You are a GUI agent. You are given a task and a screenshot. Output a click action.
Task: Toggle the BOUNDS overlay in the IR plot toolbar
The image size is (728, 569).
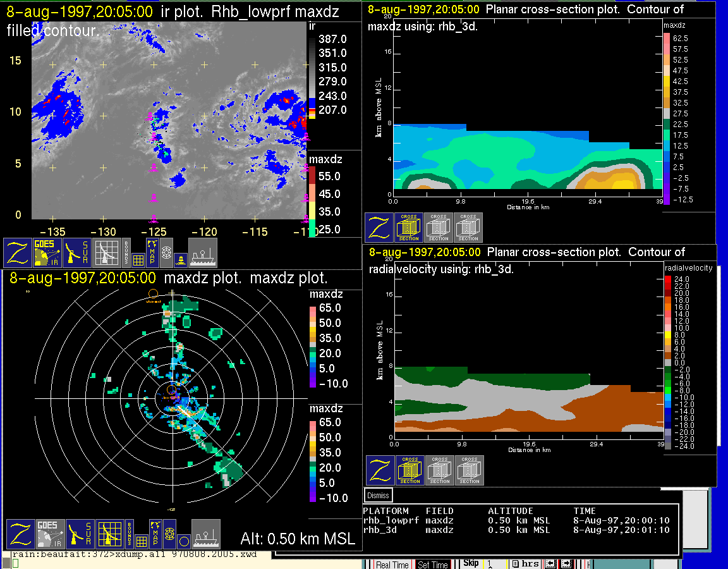pos(126,253)
